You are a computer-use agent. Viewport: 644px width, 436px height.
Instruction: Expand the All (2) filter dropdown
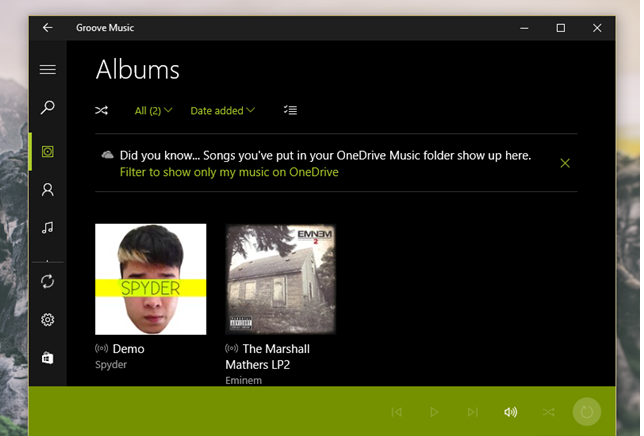click(153, 111)
